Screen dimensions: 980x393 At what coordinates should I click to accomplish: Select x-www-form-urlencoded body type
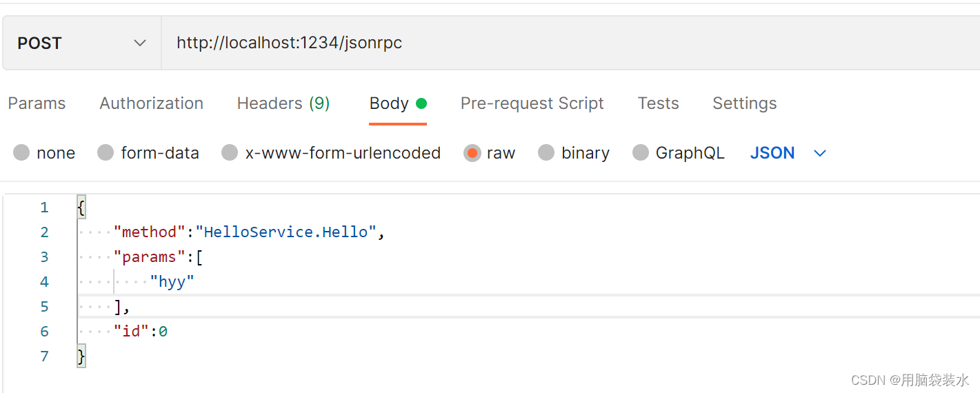click(x=230, y=153)
